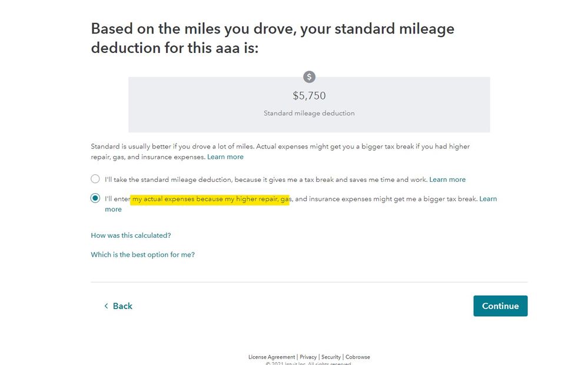Select the standard mileage deduction radio option
Image resolution: width=588 pixels, height=365 pixels.
tap(95, 179)
